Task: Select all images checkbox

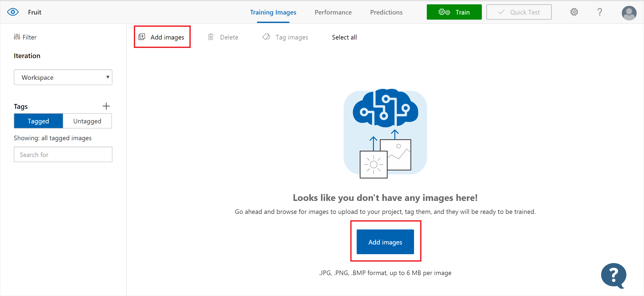Action: click(x=345, y=37)
